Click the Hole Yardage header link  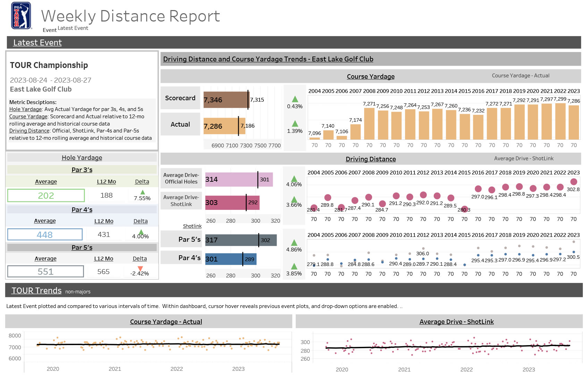click(x=82, y=157)
